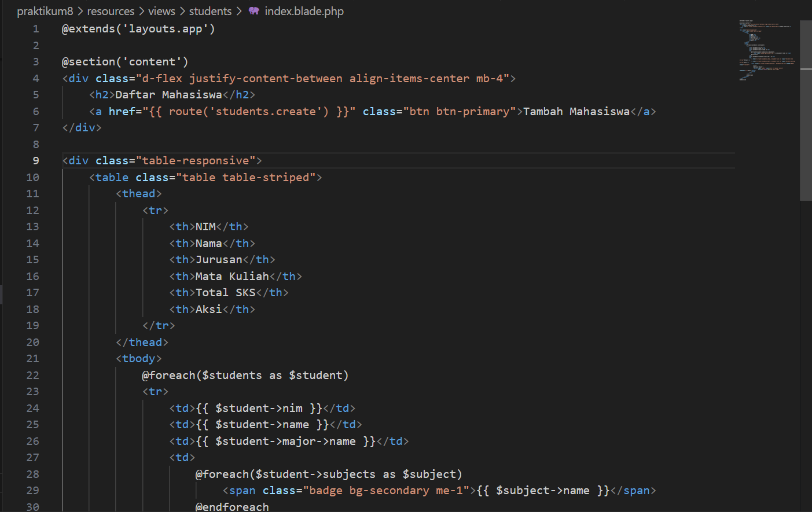
Task: Click the "table-responsive" class value
Action: tap(195, 161)
